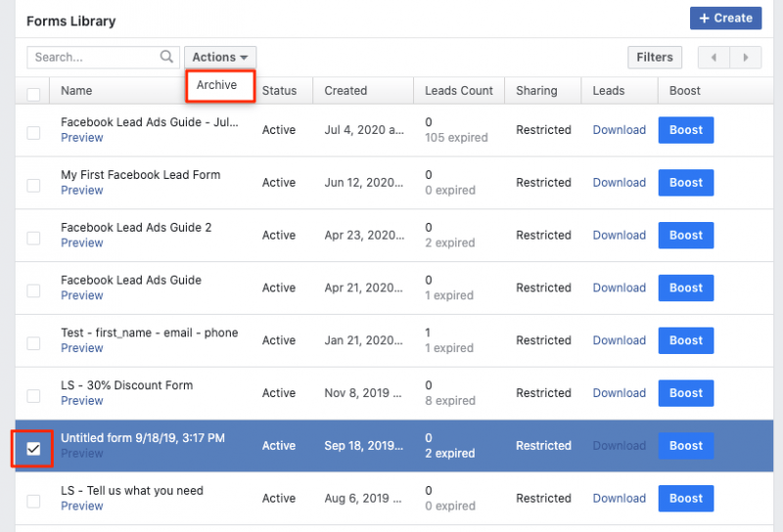
Task: Uncheck Untitled form 9/18/19 row
Action: point(33,449)
